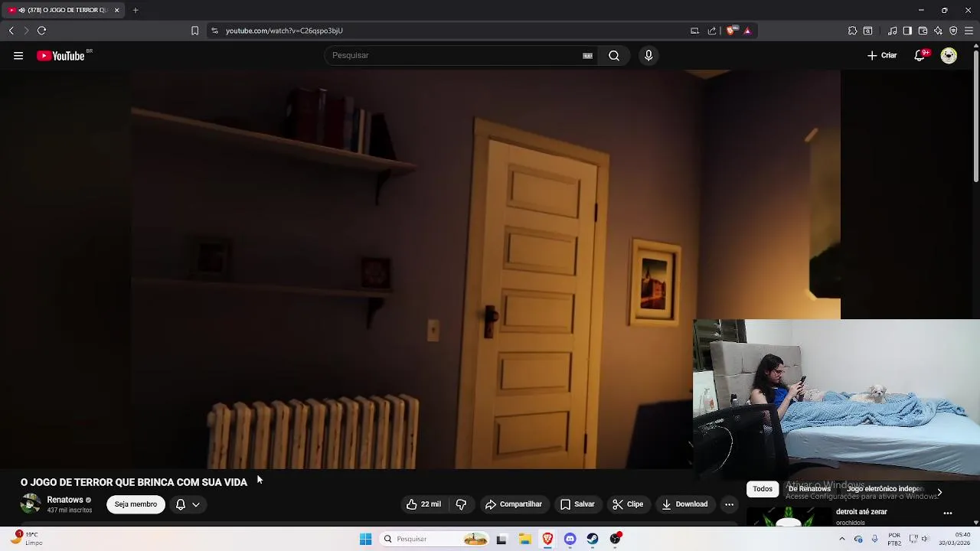This screenshot has width=980, height=551.
Task: Open the Renatows channel avatar
Action: [31, 504]
